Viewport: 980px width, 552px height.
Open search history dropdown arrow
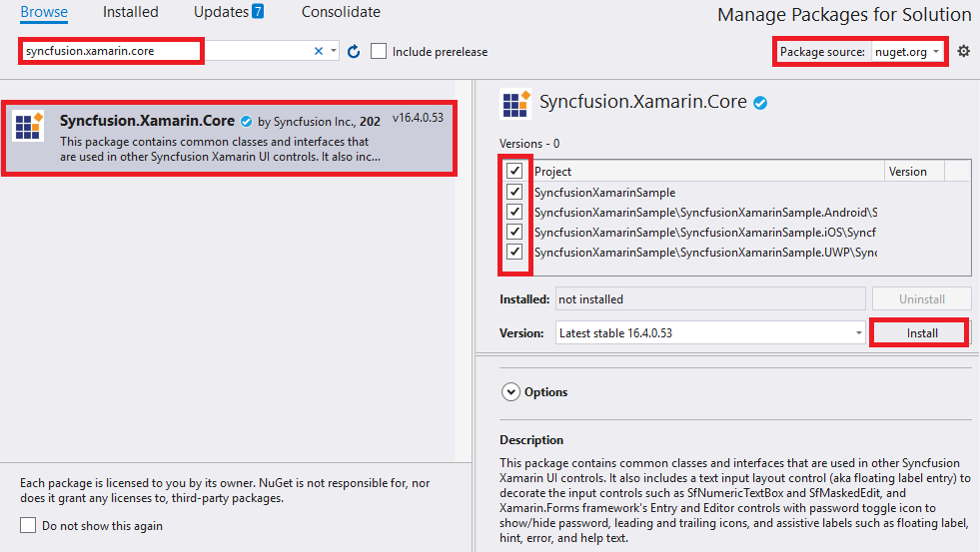pos(334,51)
